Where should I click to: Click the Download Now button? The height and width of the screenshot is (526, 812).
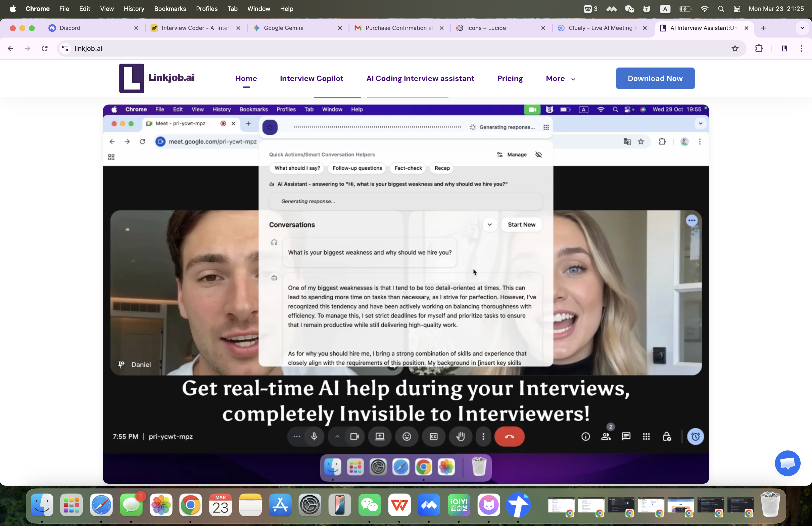click(x=655, y=78)
